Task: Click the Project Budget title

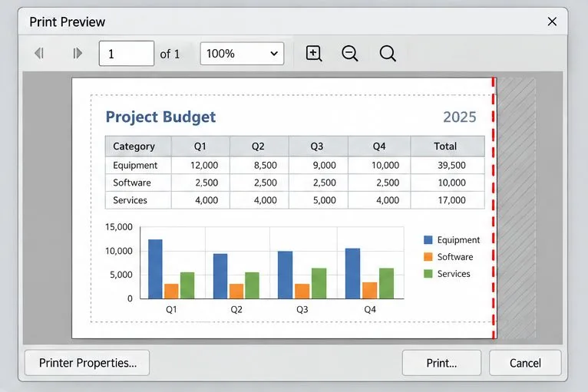Action: tap(160, 117)
